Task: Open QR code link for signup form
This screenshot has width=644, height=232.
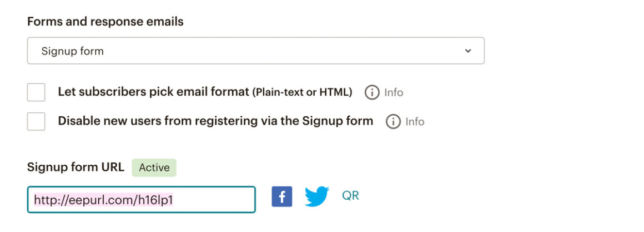Action: tap(350, 196)
